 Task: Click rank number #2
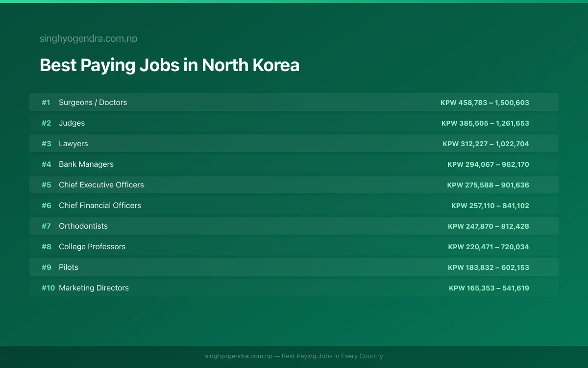click(x=46, y=123)
